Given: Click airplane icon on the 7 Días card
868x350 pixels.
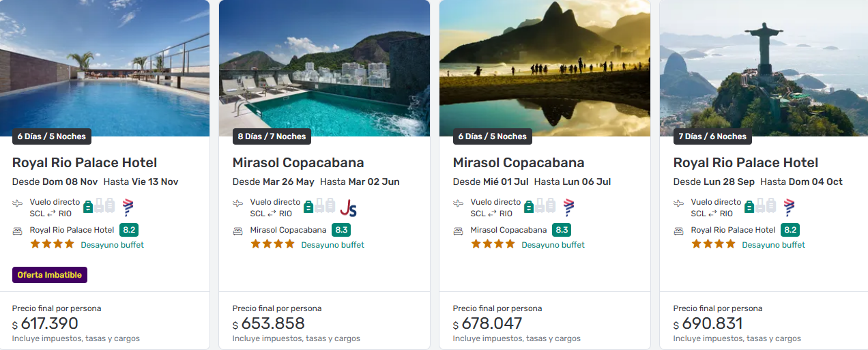Looking at the screenshot, I should (679, 203).
